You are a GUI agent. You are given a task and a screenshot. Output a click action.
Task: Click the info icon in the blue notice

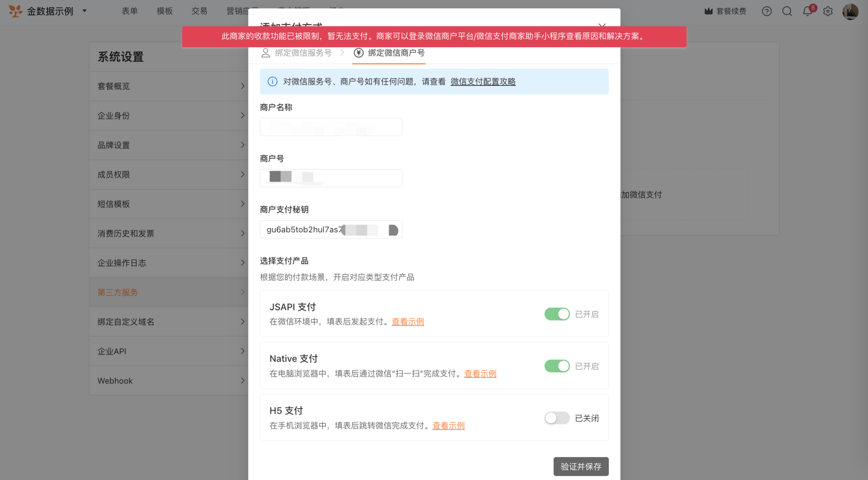click(273, 82)
